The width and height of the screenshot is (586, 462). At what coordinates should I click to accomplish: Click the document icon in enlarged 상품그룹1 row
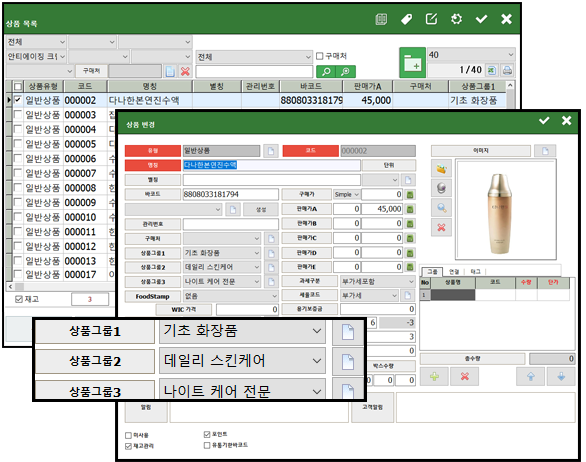coord(348,332)
